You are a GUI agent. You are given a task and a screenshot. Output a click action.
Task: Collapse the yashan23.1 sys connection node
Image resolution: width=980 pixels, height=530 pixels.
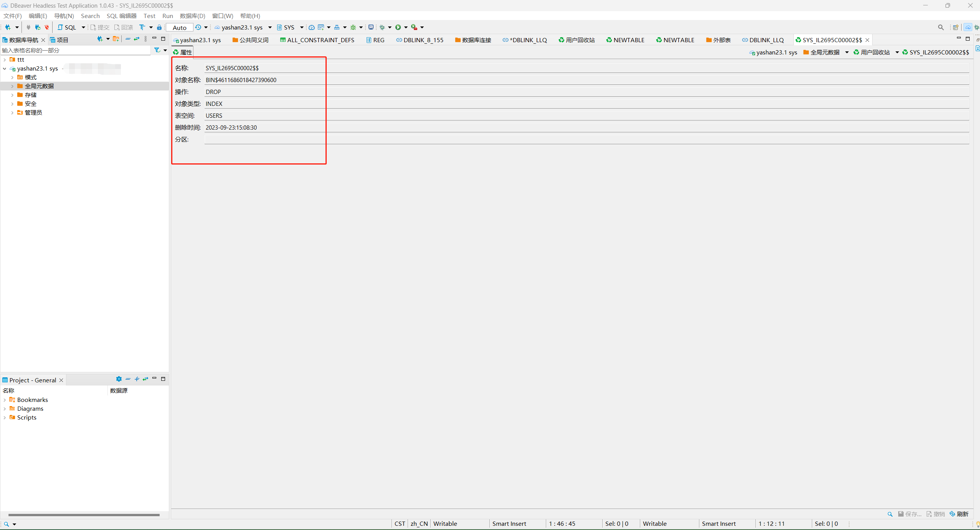click(x=5, y=68)
